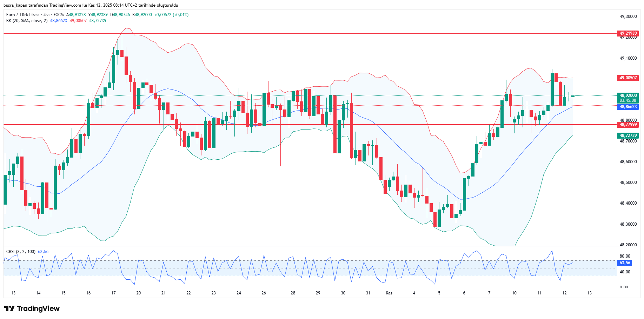Click the TradingView wordmark text
Image resolution: width=644 pixels, height=319 pixels.
point(38,308)
